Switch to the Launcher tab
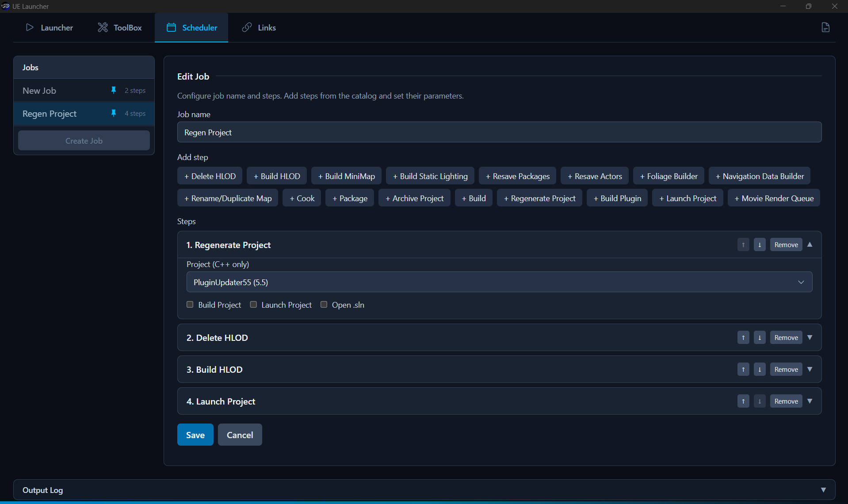This screenshot has height=504, width=848. (49, 27)
